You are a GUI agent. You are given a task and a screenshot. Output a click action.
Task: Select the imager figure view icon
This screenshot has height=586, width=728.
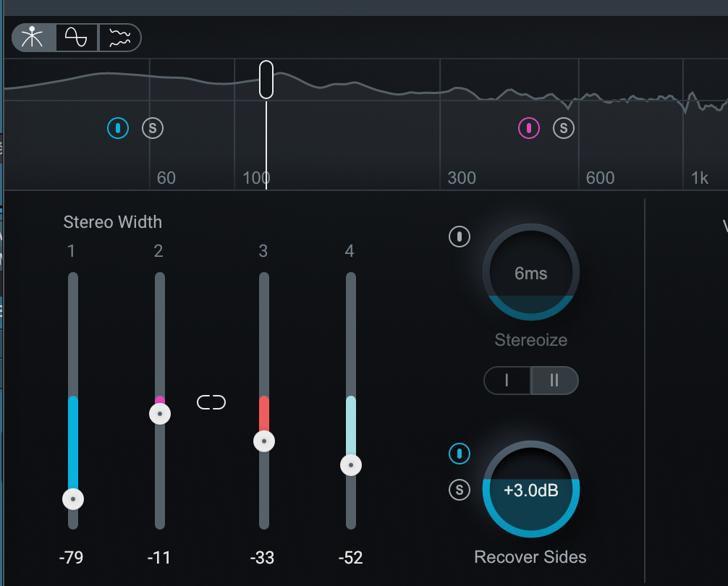pos(33,38)
